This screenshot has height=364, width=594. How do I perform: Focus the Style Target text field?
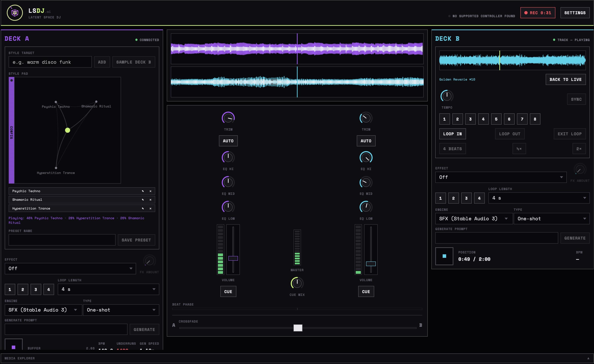[x=50, y=62]
